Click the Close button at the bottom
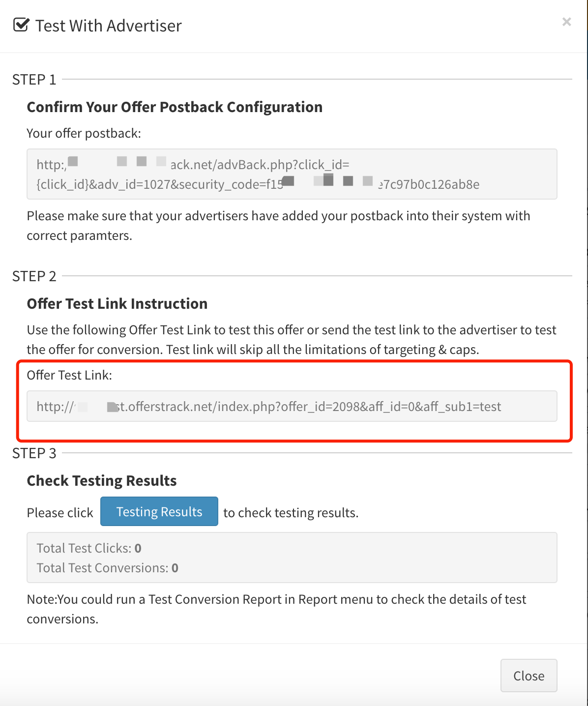This screenshot has height=706, width=588. tap(529, 676)
